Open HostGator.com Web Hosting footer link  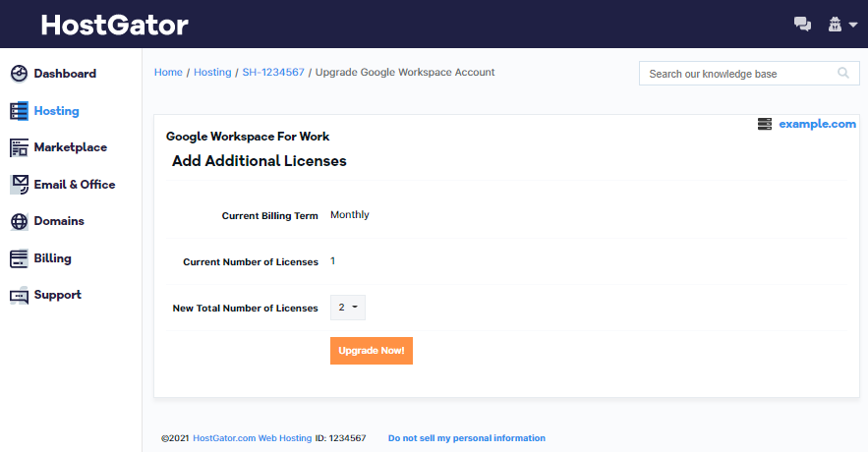[253, 438]
